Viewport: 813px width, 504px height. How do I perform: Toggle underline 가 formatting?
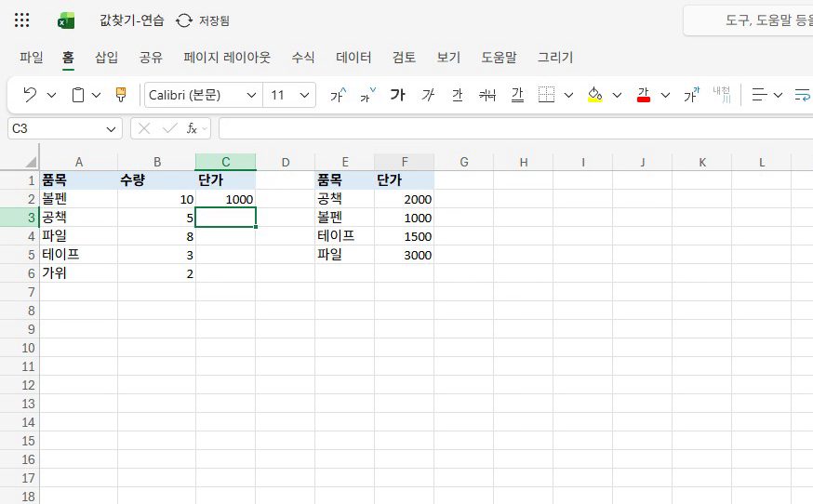(x=458, y=95)
